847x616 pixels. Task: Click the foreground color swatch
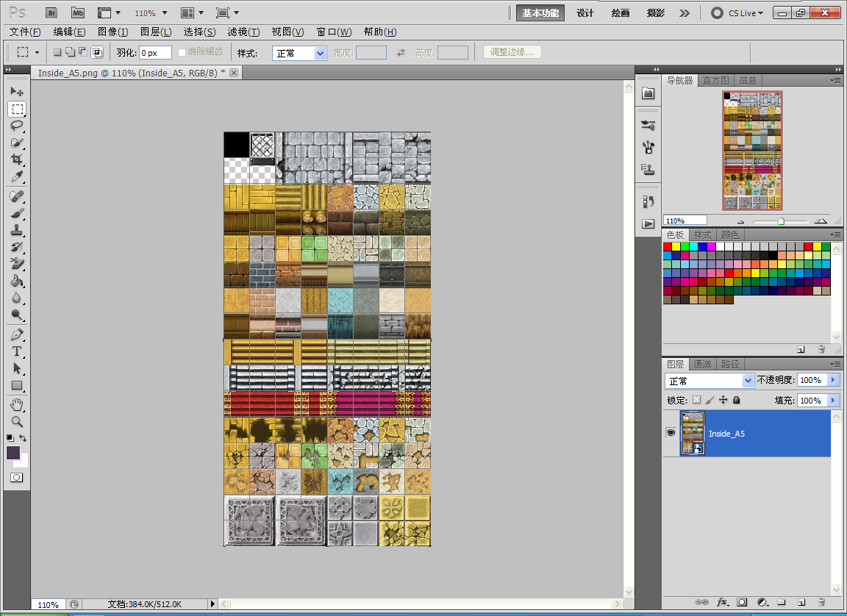(13, 453)
